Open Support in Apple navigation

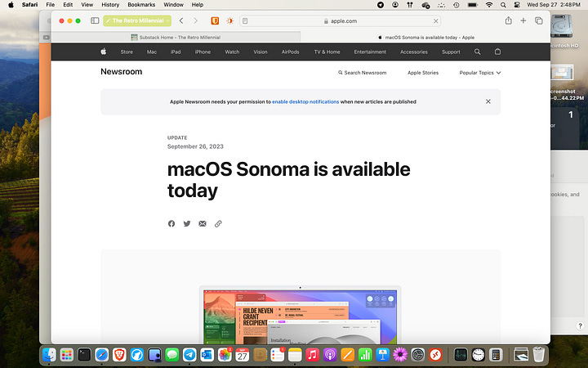click(451, 52)
